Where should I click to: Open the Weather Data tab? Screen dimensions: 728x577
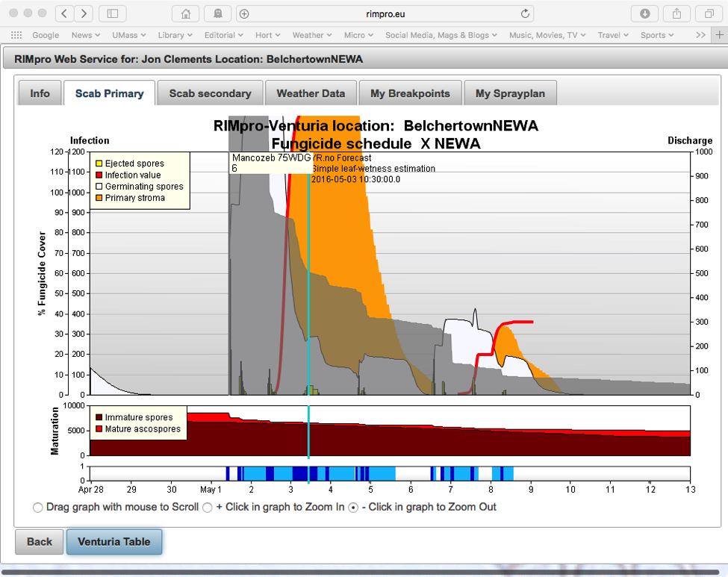[311, 93]
